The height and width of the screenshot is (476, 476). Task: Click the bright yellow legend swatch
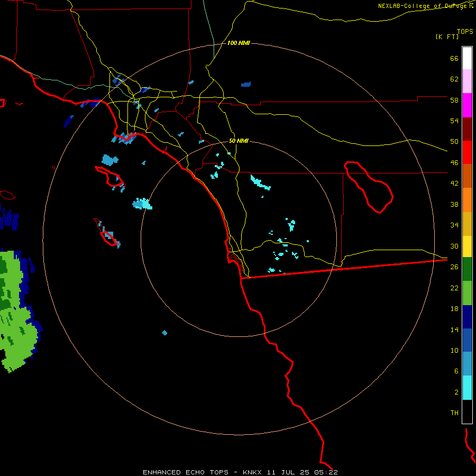click(467, 246)
